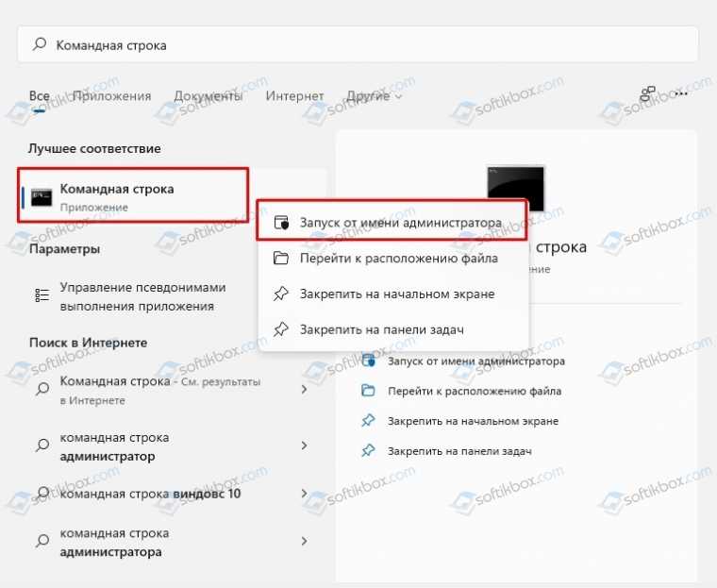The image size is (717, 588).
Task: Expand arrow for командная строка администратора
Action: point(305,541)
